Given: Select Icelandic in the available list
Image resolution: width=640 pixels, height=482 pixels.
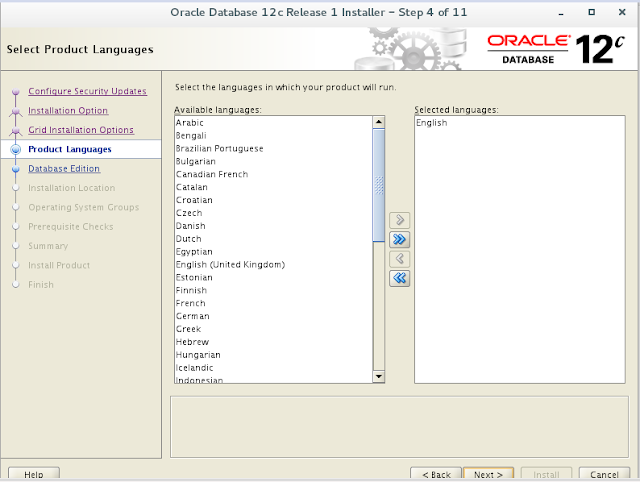Looking at the screenshot, I should [x=273, y=368].
